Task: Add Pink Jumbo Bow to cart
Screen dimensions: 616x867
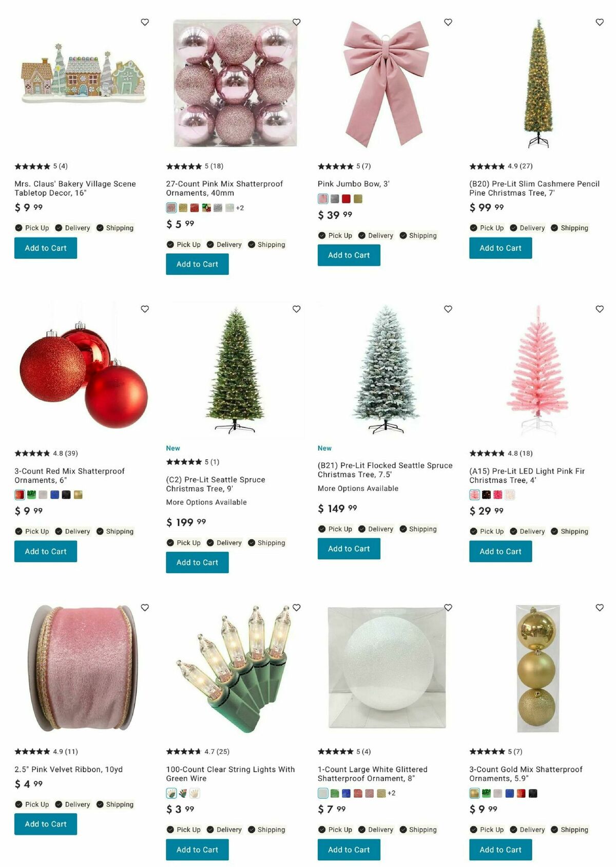Action: tap(349, 255)
